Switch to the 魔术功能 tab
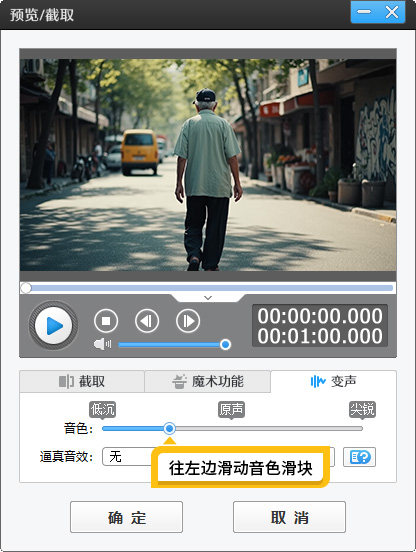The height and width of the screenshot is (552, 416). click(x=208, y=381)
